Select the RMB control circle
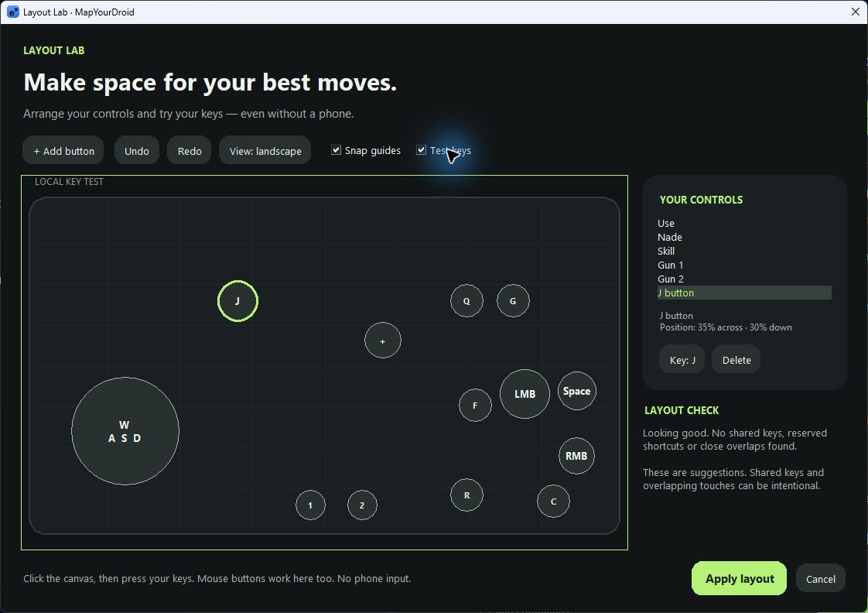This screenshot has width=868, height=613. point(576,456)
